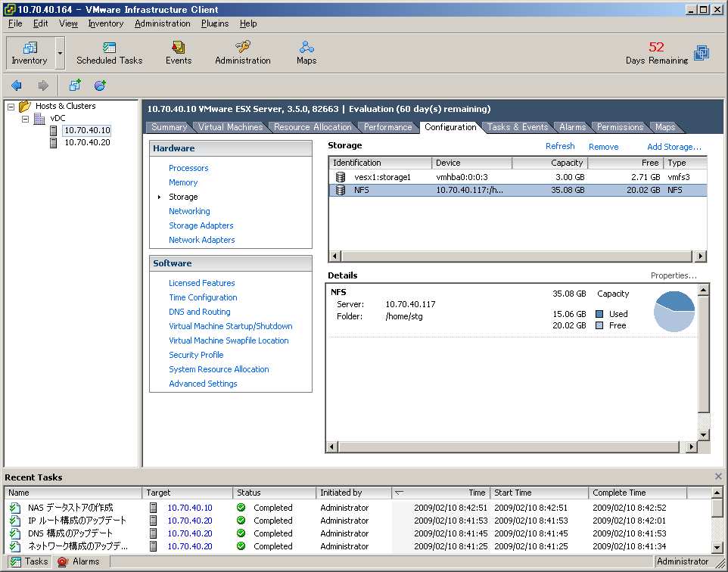This screenshot has width=728, height=572.
Task: Open the Alarms status bar button
Action: [x=79, y=561]
